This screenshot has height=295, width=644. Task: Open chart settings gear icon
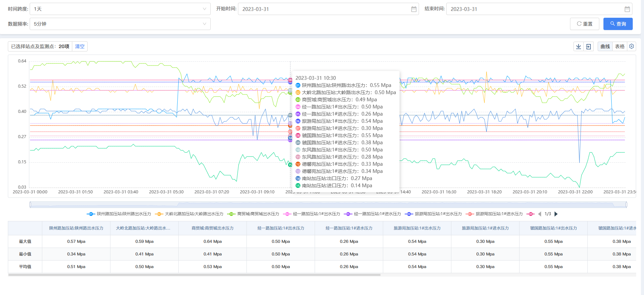click(631, 46)
